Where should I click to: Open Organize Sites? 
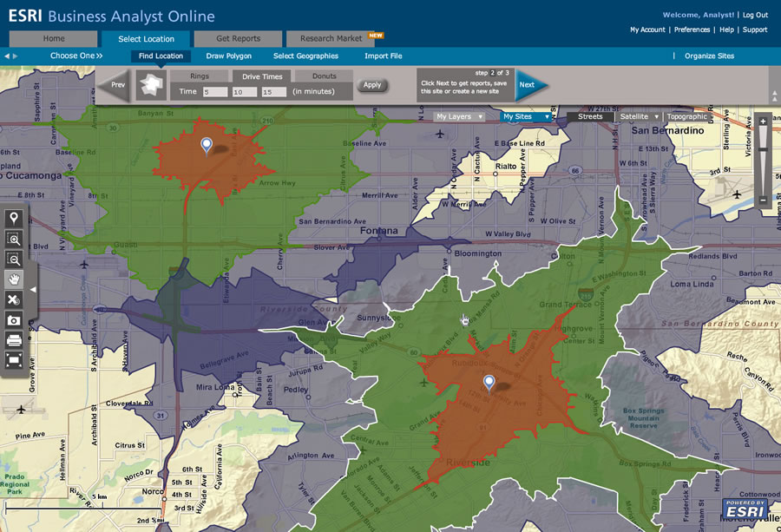[x=709, y=56]
